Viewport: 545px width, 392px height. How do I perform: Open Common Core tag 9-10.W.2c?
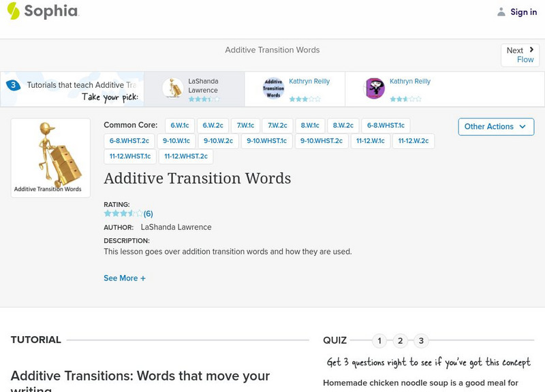click(x=218, y=141)
